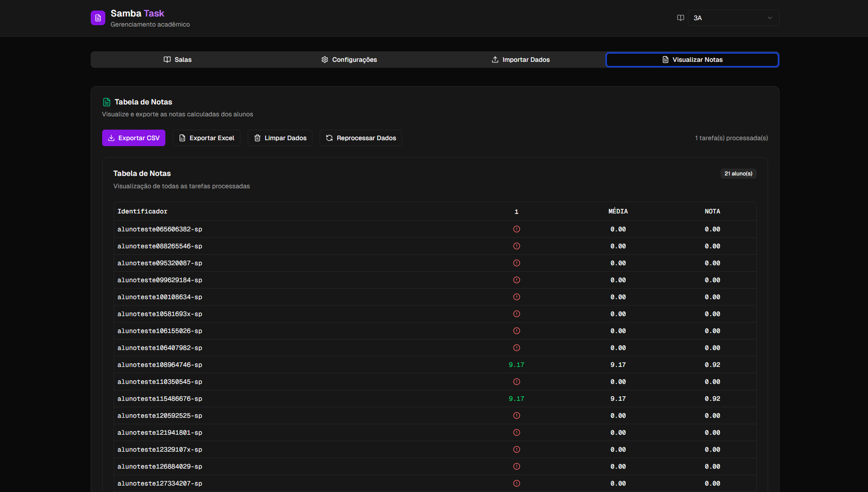Switch to the Salas tab
The height and width of the screenshot is (492, 868).
tap(177, 60)
